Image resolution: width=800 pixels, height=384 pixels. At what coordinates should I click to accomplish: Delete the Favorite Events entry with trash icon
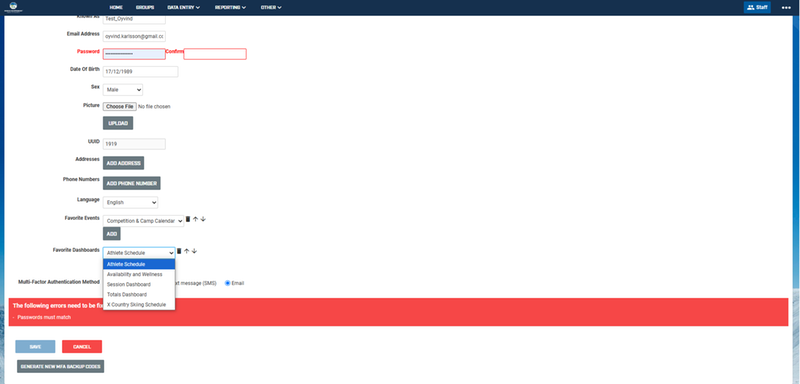(x=187, y=219)
